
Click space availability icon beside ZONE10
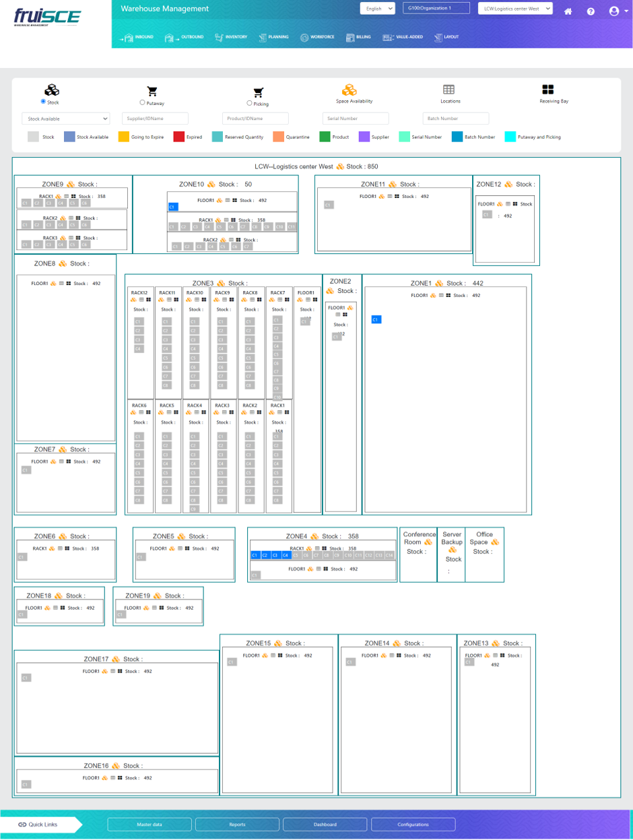(211, 184)
